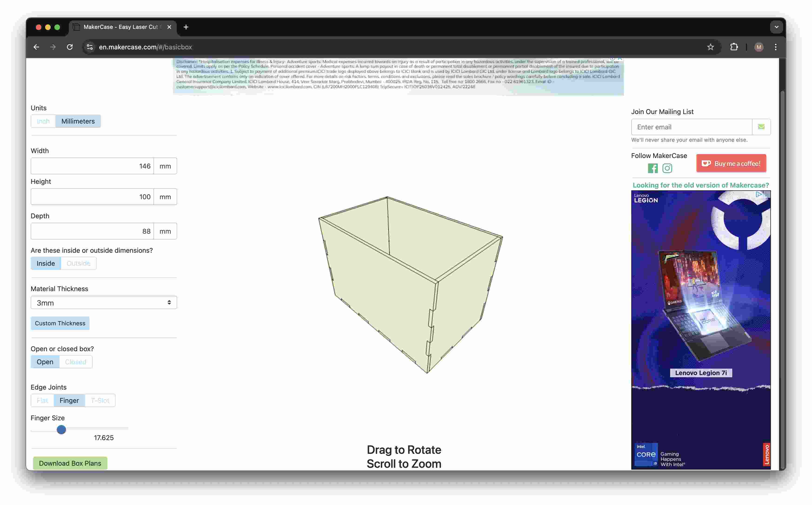Open the Material Thickness dropdown

(104, 303)
